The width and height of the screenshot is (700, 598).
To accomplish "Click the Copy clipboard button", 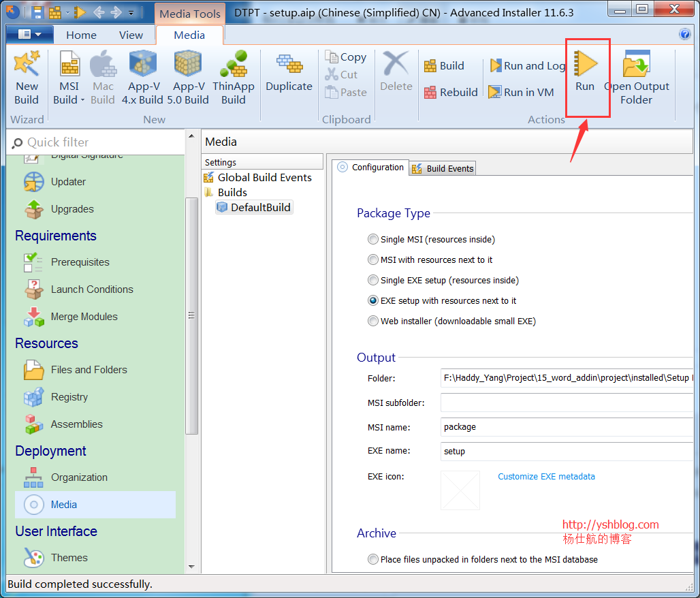I will (346, 57).
